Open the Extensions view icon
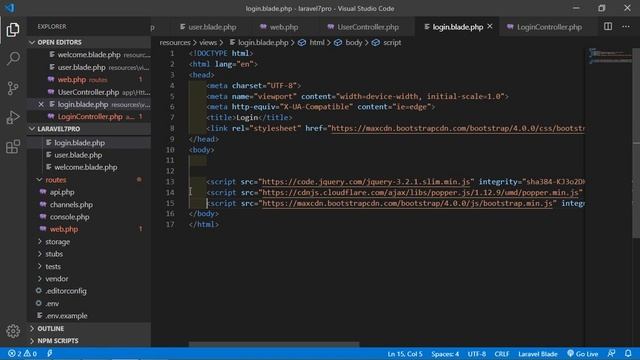This screenshot has height=360, width=640. tap(13, 147)
